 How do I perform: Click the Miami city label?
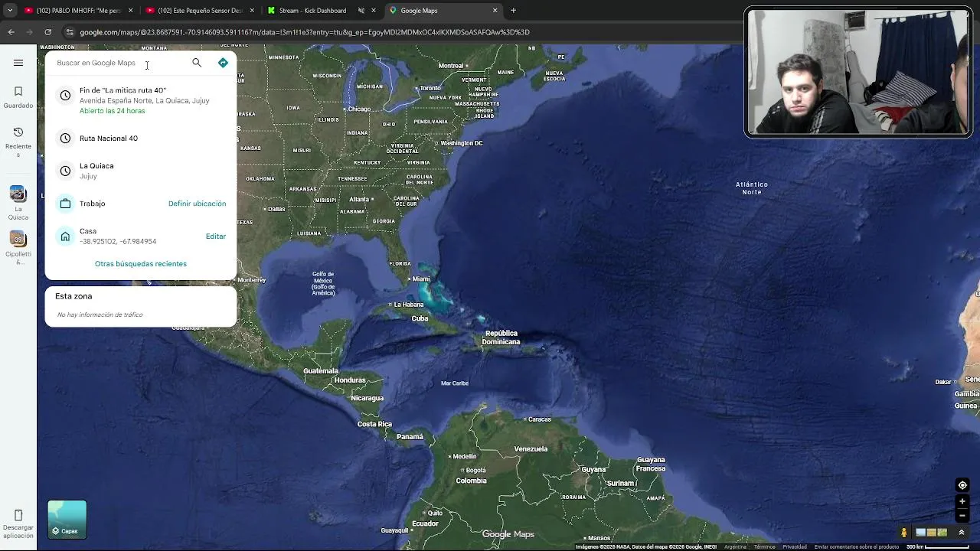421,279
